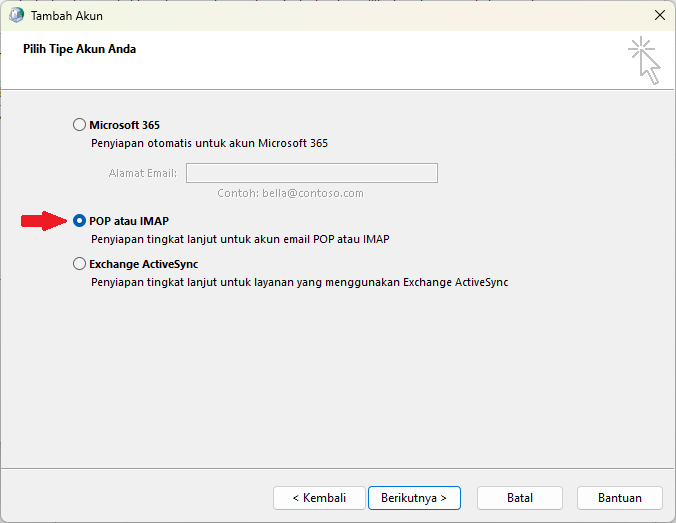This screenshot has height=523, width=676.
Task: Choose the POP atau IMAP radio button
Action: pos(80,221)
